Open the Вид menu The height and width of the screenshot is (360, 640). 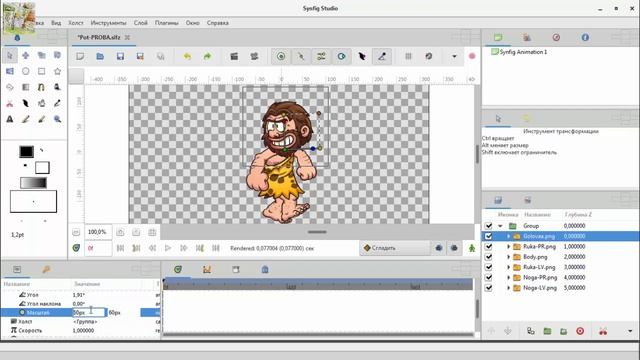click(56, 23)
